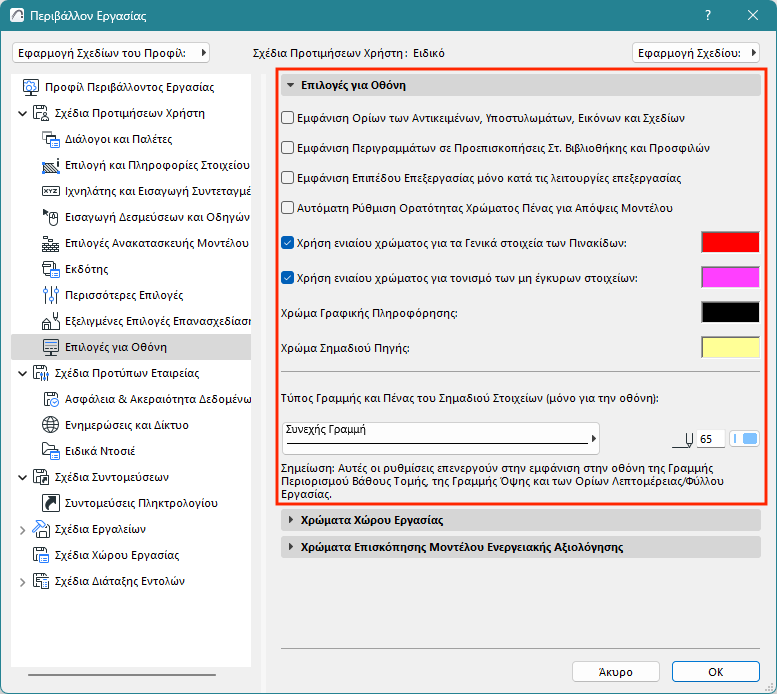The image size is (777, 694).
Task: Collapse the Σχέδια Προτιμήσεων Χρήστη tree node
Action: [22, 113]
